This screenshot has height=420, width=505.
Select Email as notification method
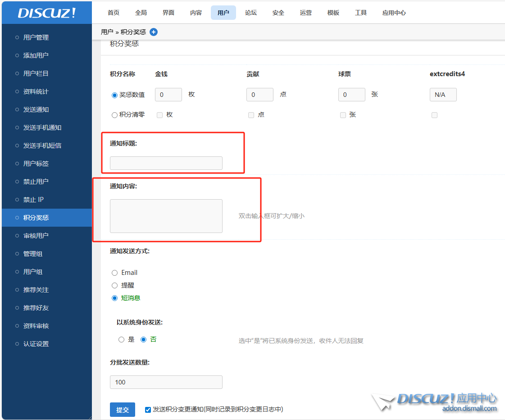coord(114,273)
